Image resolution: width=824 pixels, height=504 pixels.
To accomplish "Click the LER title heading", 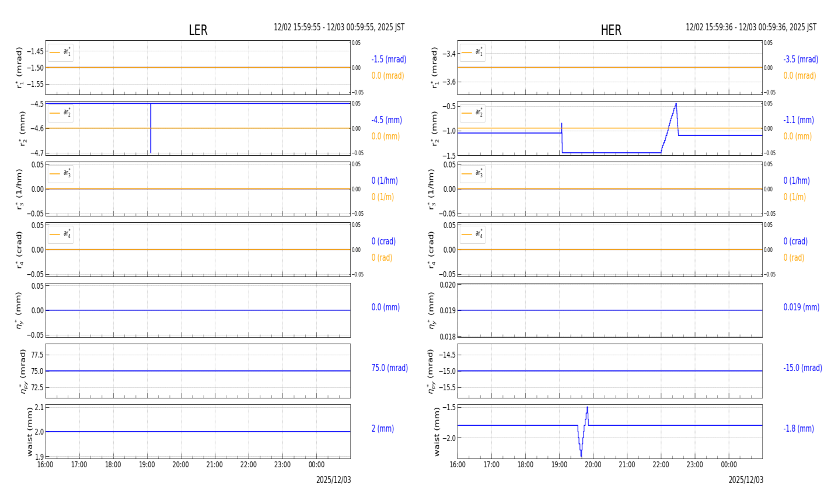I will click(198, 30).
